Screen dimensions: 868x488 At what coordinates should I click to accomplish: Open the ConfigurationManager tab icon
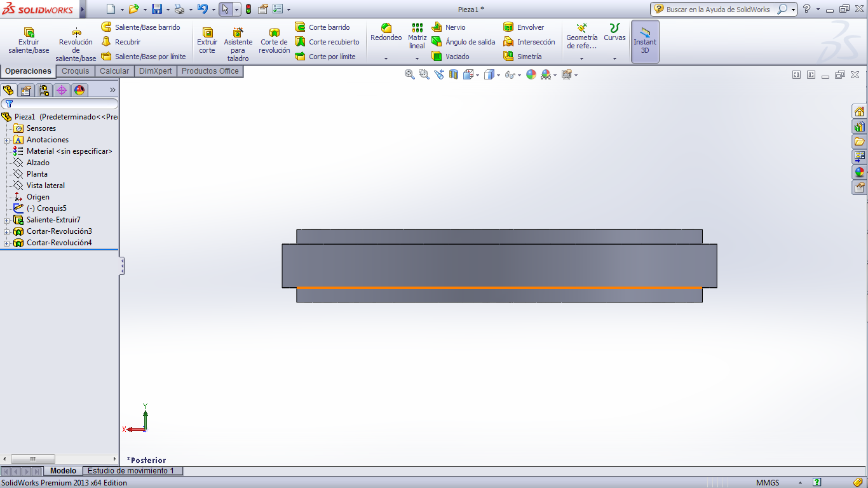pyautogui.click(x=44, y=90)
